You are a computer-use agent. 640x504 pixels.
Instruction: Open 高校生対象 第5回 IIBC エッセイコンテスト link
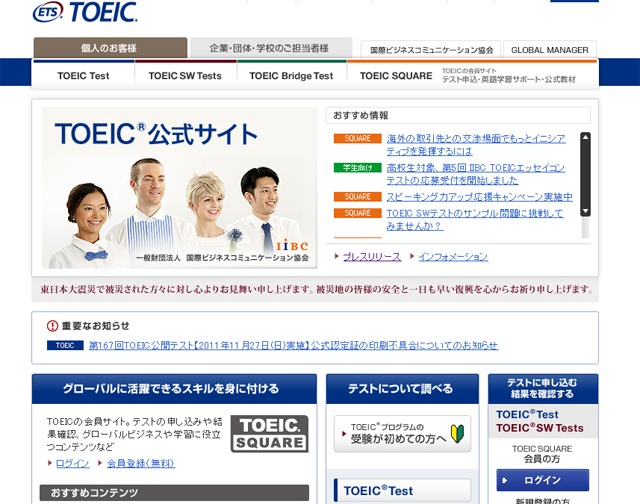click(x=476, y=174)
